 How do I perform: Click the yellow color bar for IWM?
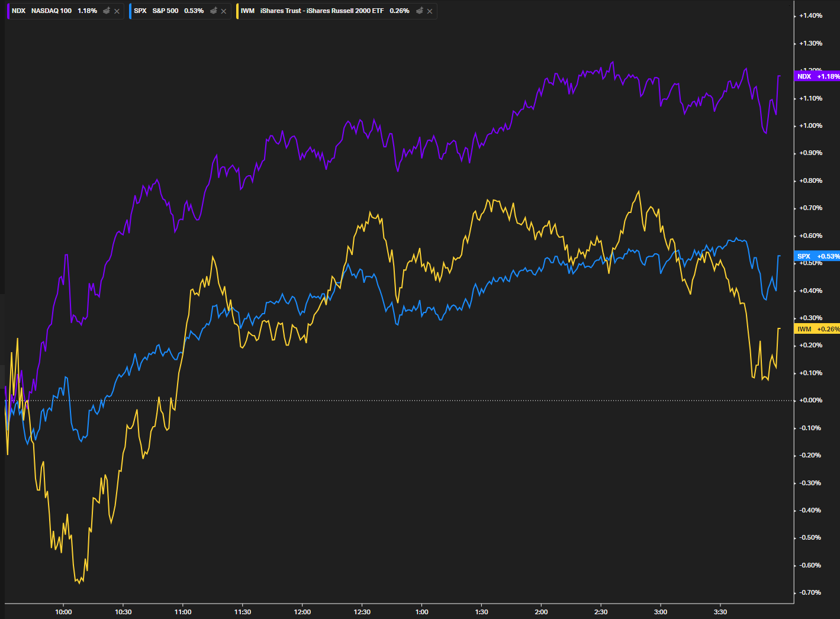click(x=237, y=11)
